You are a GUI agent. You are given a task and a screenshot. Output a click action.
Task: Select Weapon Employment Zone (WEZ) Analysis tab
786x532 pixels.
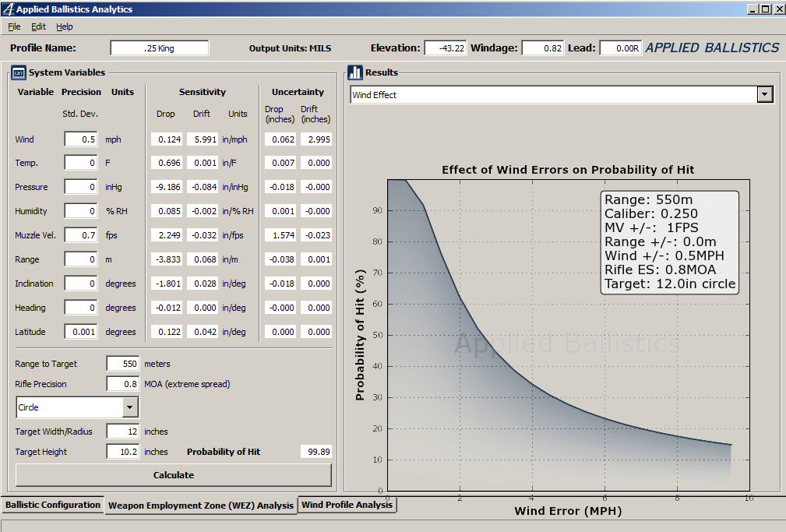(201, 506)
